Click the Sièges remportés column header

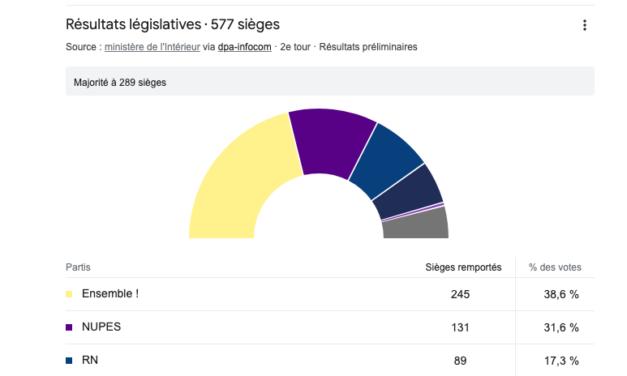463,267
